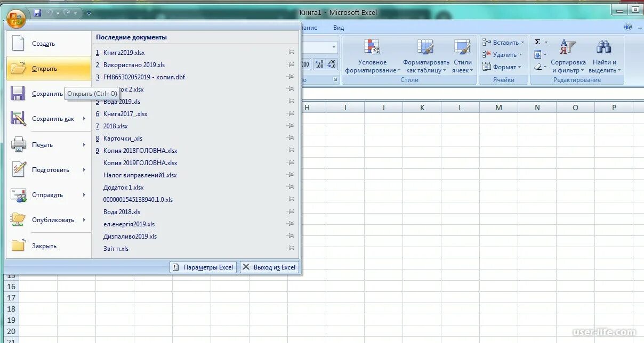Click the Сохранить как icon
Image resolution: width=644 pixels, height=343 pixels.
[18, 118]
